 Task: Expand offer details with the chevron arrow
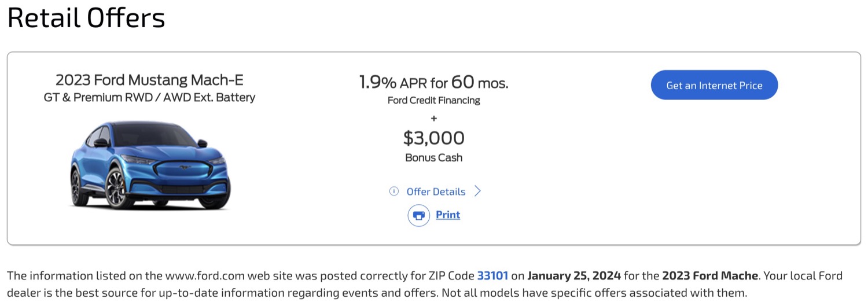point(477,191)
